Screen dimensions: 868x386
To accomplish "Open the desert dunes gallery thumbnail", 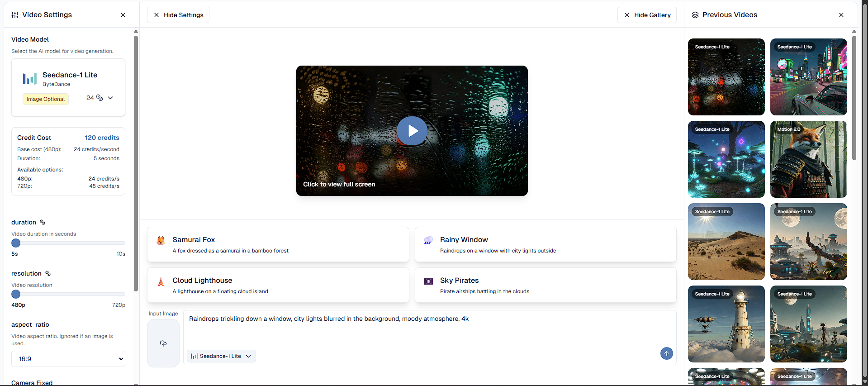I will pos(726,242).
